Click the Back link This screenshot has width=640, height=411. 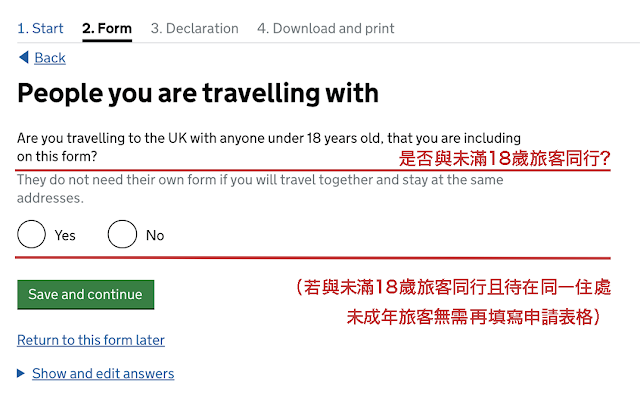point(50,58)
